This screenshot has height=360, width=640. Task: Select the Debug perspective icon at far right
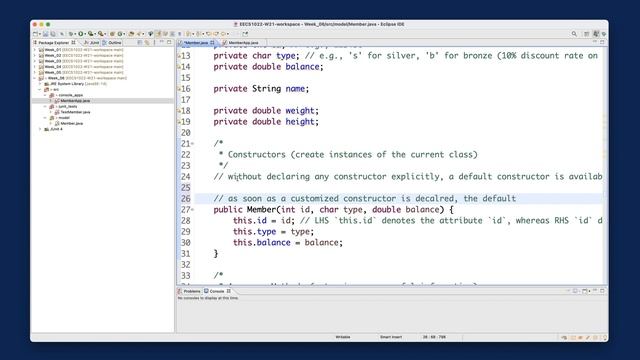click(604, 34)
